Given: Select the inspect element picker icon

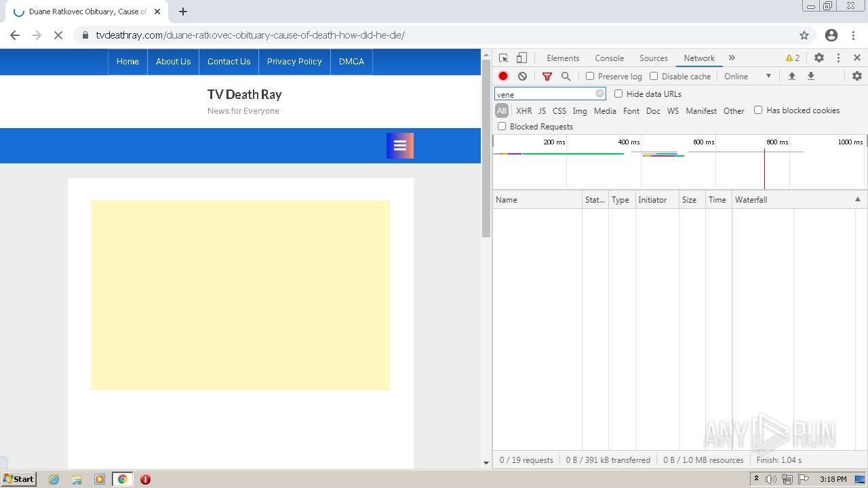Looking at the screenshot, I should coord(503,58).
